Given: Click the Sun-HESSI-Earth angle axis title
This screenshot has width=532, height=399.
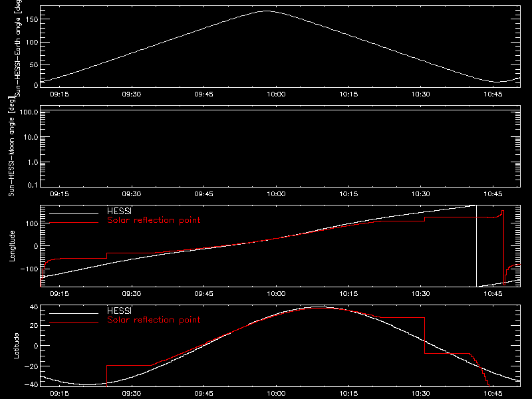Looking at the screenshot, I should pyautogui.click(x=19, y=48).
